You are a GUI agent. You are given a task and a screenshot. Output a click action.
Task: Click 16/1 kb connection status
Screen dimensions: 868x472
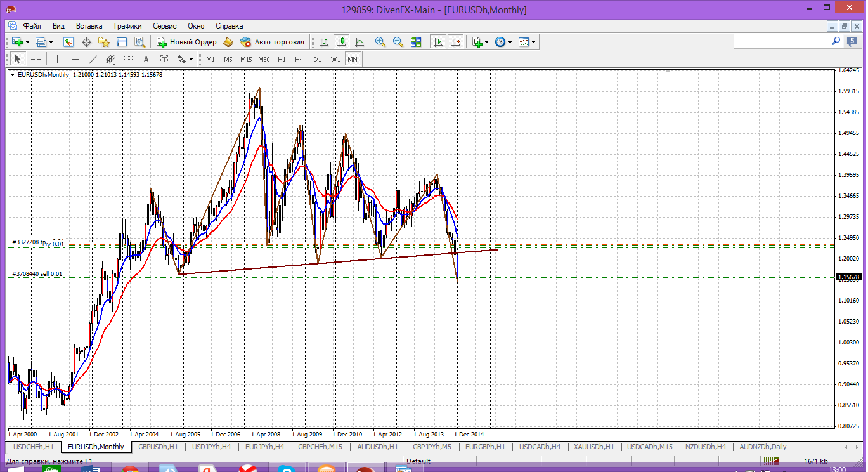815,461
